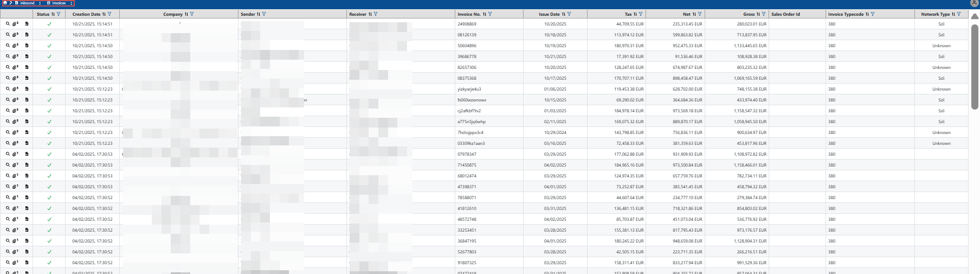Viewport: 980px width, 274px height.
Task: Select the Inbound breadcrumb item
Action: (27, 3)
